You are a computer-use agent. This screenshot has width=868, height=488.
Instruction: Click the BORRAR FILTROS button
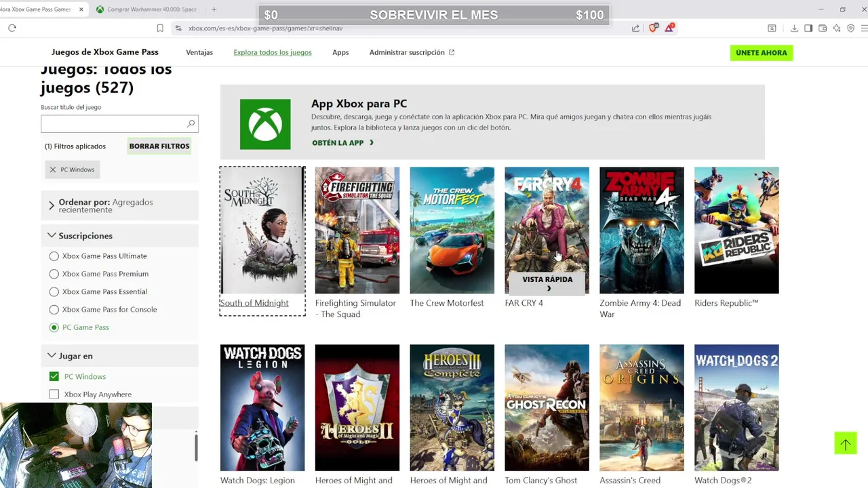point(159,146)
